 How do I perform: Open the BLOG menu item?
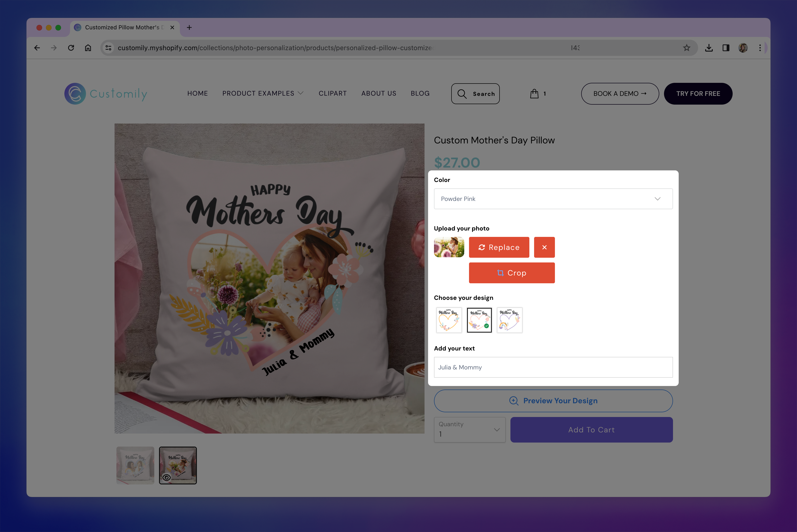pos(420,94)
